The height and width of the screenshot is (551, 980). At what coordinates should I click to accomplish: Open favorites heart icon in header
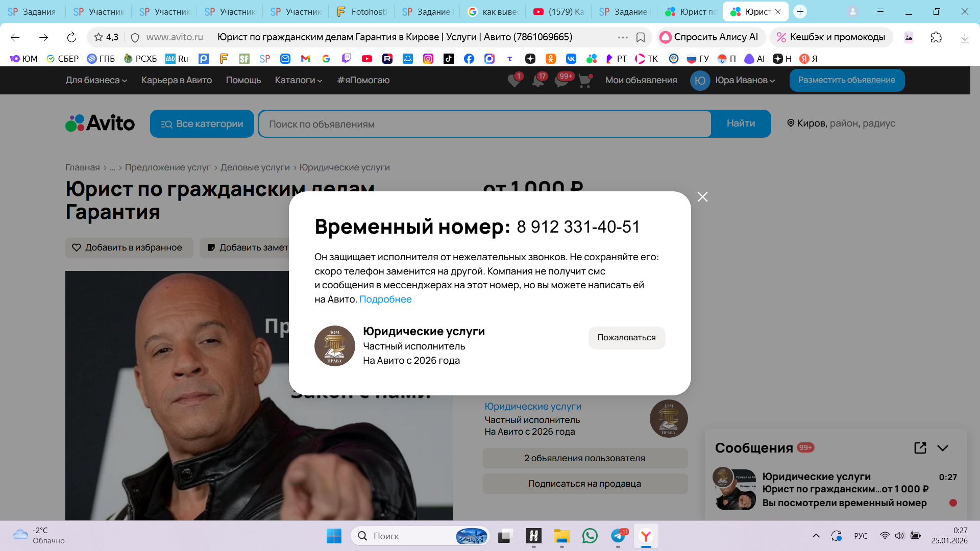(514, 81)
